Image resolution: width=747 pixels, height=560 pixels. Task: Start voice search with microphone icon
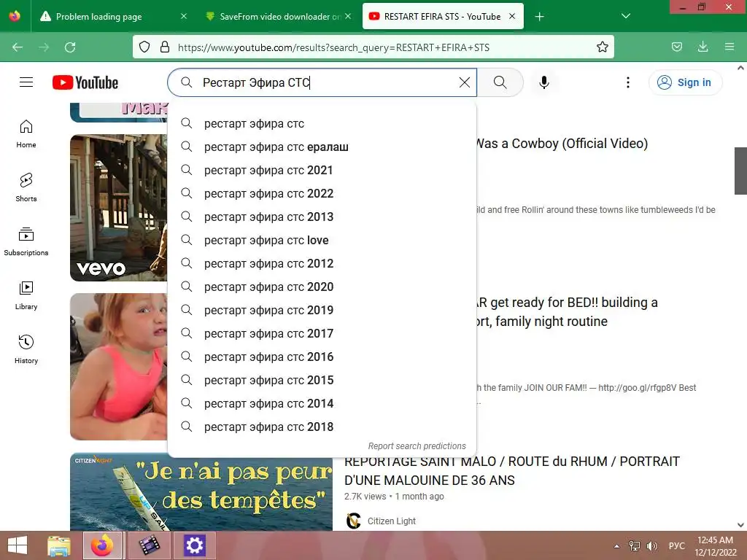tap(544, 82)
